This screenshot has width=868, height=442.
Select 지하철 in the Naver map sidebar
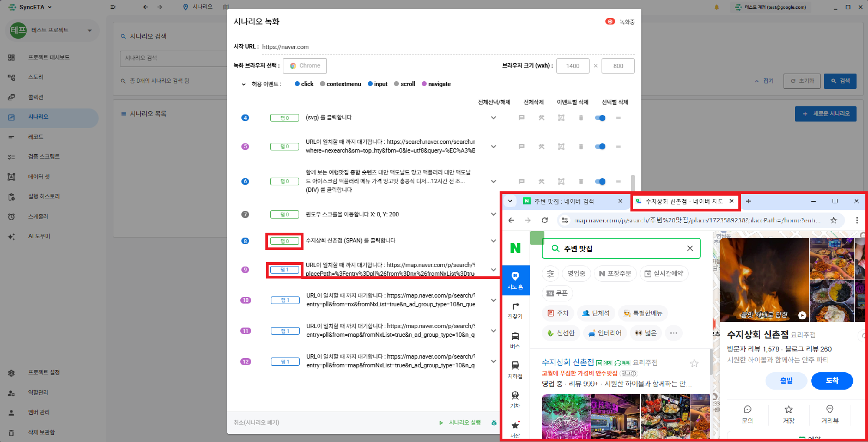click(x=515, y=370)
